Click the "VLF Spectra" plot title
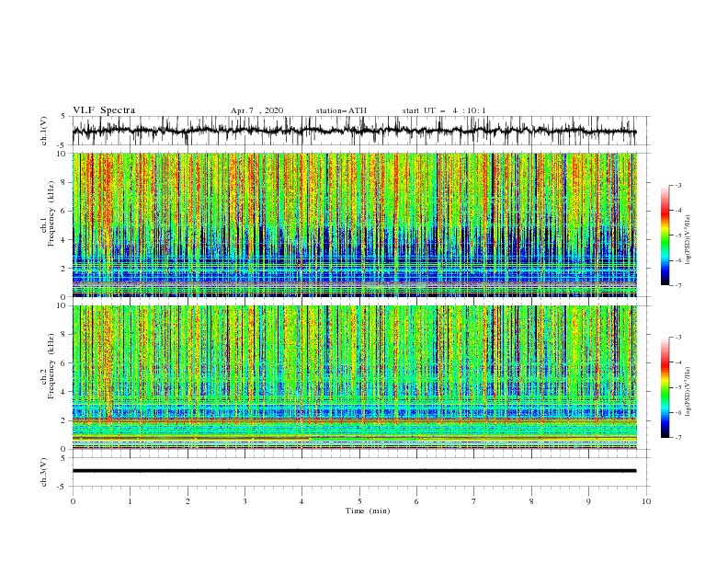 (104, 110)
